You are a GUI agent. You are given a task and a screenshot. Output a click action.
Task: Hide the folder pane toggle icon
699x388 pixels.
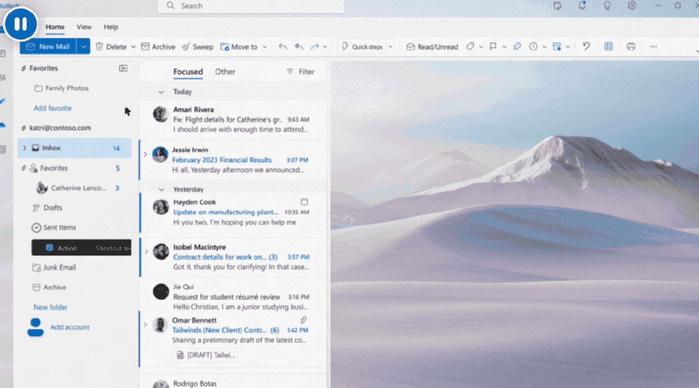[123, 68]
